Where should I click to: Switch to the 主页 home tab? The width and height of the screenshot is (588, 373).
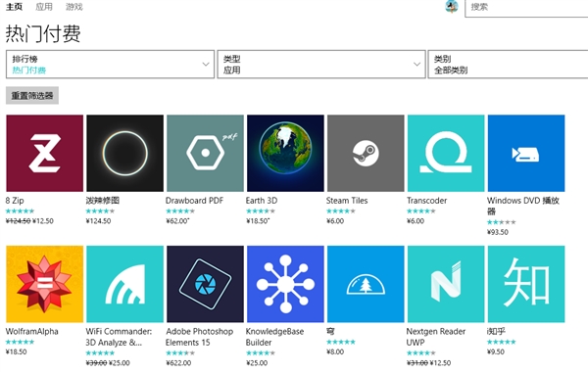(x=15, y=7)
